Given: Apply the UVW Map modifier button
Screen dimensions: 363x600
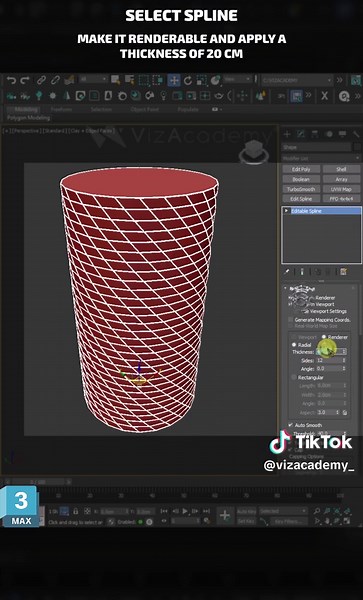Looking at the screenshot, I should pyautogui.click(x=341, y=189).
